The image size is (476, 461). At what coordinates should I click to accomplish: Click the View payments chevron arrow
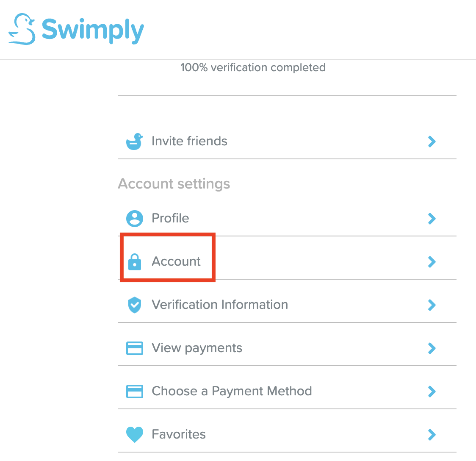(432, 348)
